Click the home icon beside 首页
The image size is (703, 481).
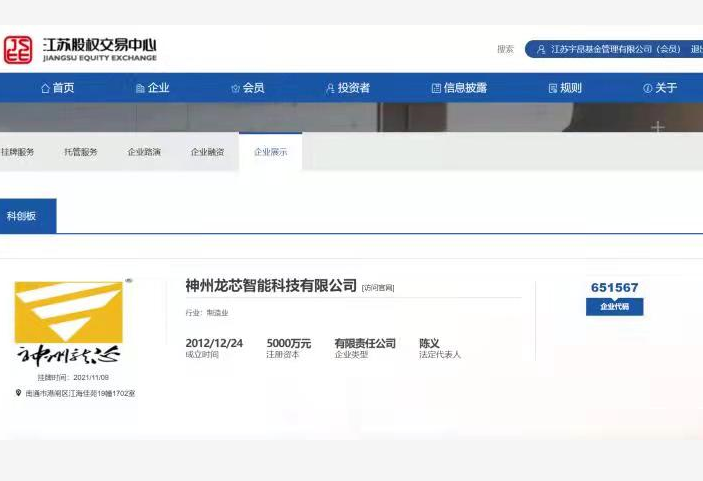45,88
